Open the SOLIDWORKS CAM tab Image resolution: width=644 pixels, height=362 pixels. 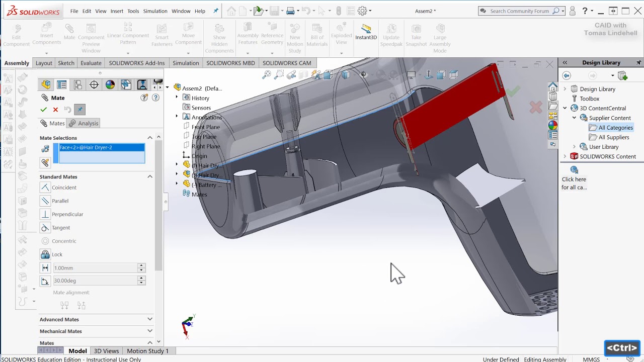pos(287,63)
